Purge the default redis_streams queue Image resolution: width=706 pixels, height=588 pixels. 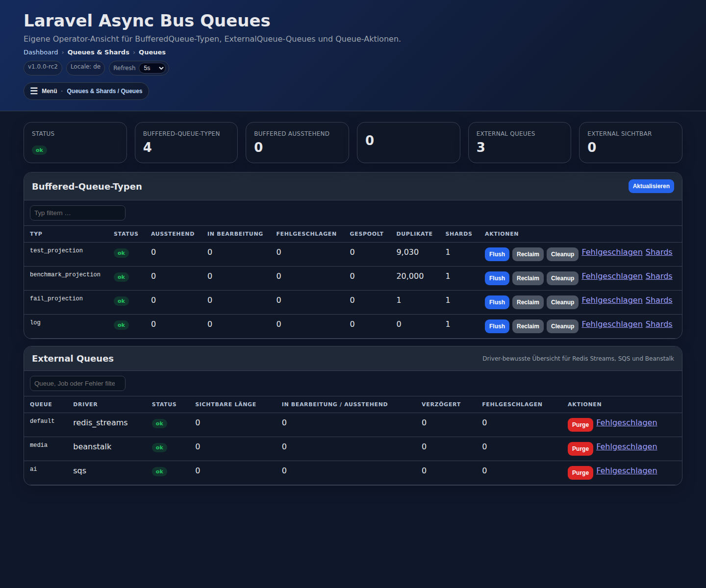(580, 425)
